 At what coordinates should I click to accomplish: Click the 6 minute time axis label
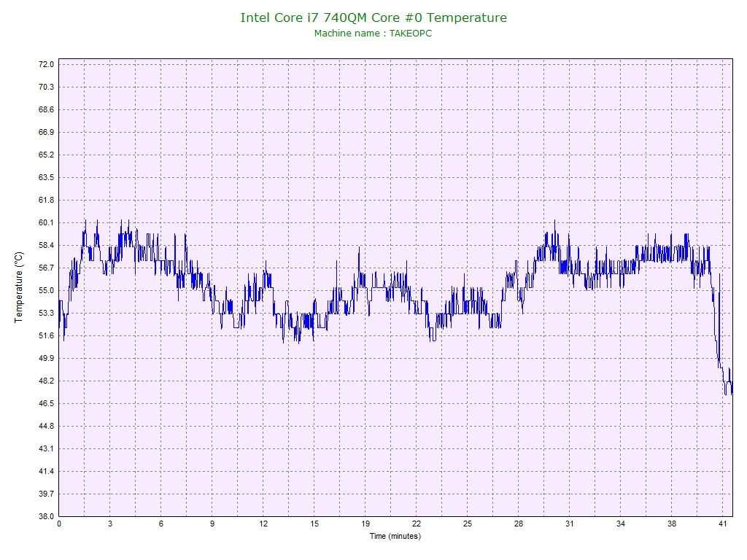(161, 524)
